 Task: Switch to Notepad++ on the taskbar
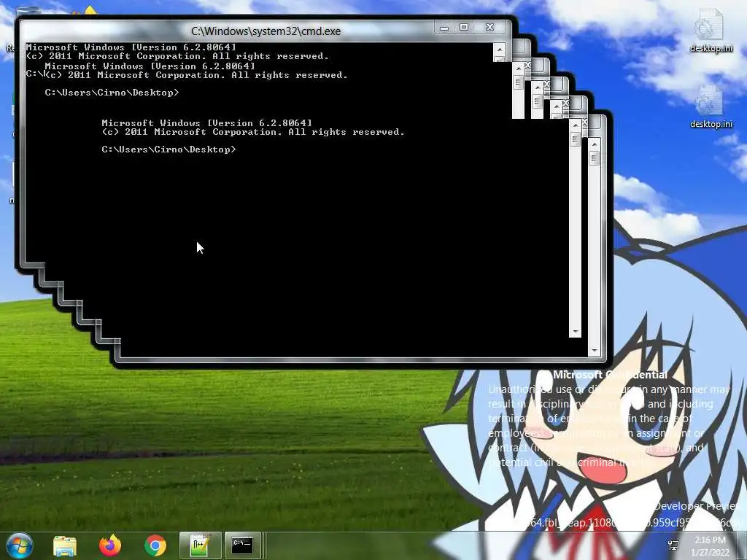tap(200, 545)
